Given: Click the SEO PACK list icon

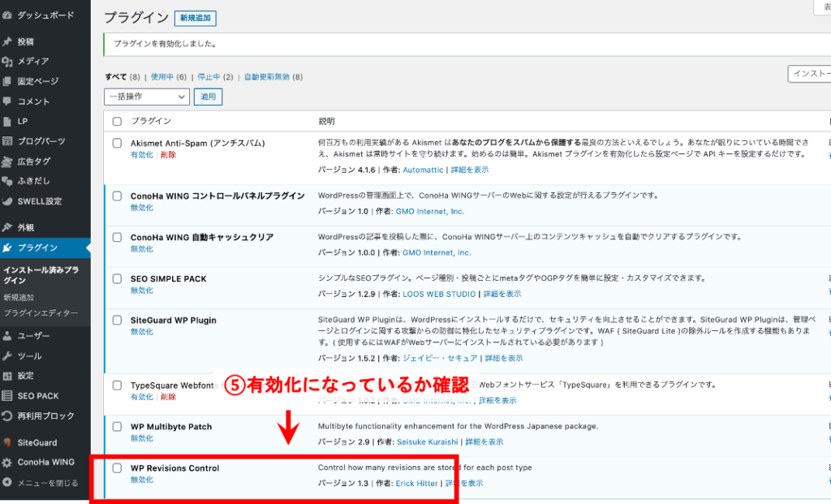Looking at the screenshot, I should tap(6, 396).
